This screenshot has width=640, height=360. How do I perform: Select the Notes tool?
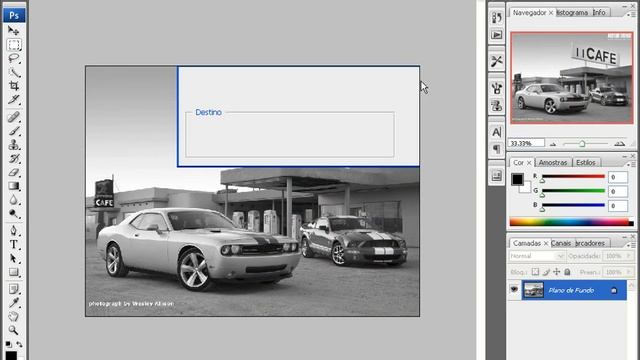pyautogui.click(x=13, y=289)
